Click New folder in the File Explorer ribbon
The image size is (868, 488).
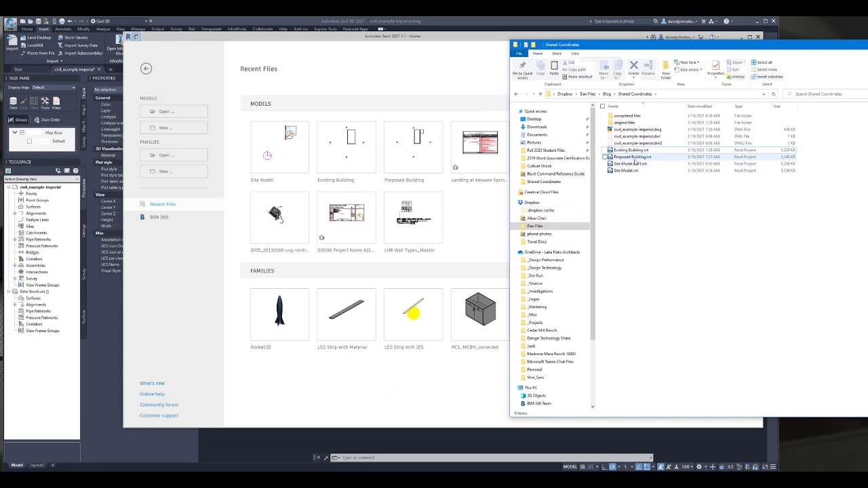coord(665,70)
